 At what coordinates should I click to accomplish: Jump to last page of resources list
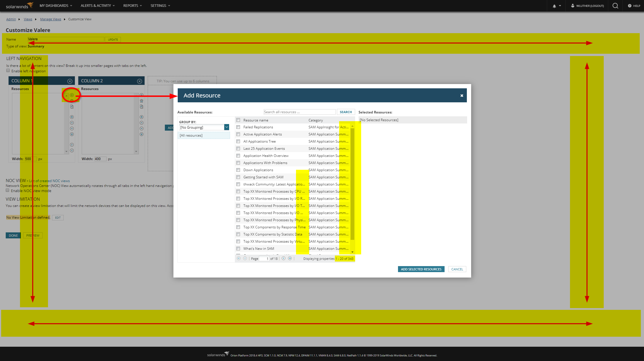tap(290, 258)
